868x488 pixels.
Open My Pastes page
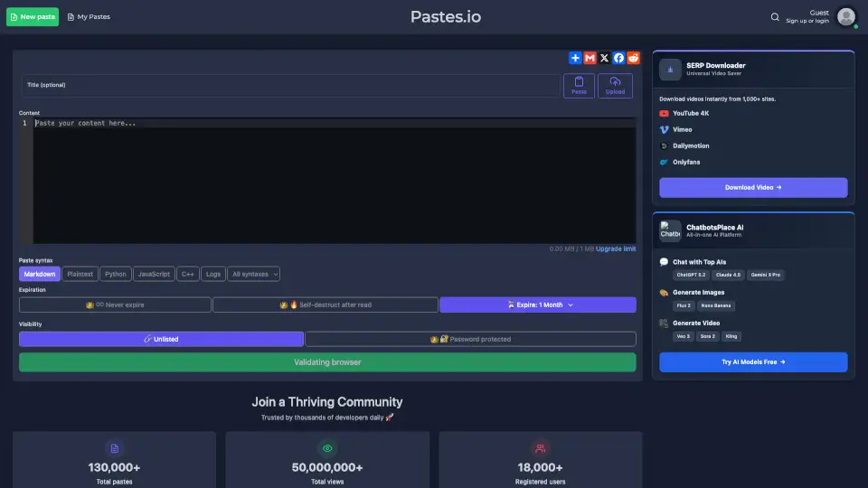click(x=89, y=16)
